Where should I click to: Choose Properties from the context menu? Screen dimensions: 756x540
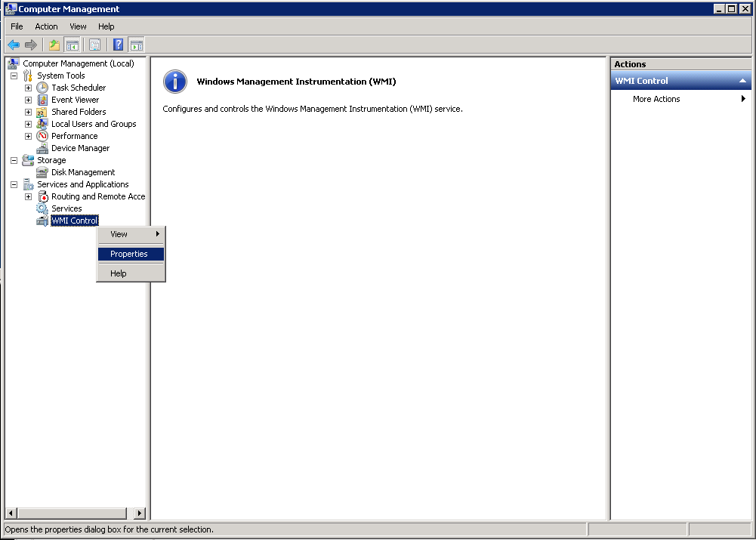tap(129, 254)
